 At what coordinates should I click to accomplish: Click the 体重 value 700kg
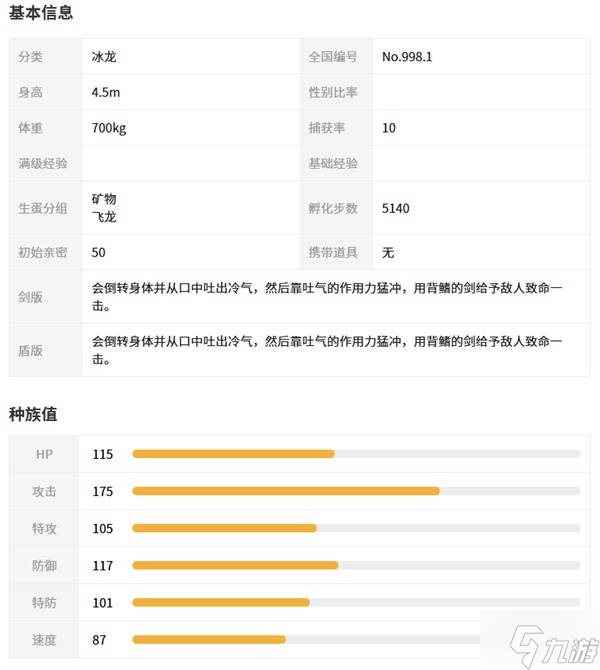[x=108, y=128]
